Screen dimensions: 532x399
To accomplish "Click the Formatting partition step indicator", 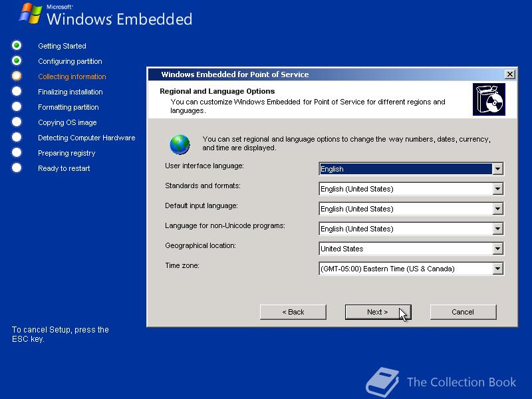I will pos(17,106).
